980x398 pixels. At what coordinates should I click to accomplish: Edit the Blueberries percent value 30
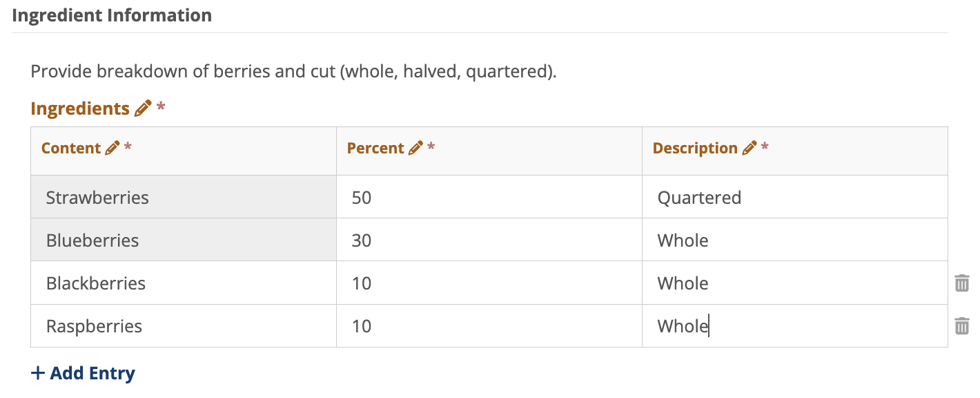click(x=489, y=240)
